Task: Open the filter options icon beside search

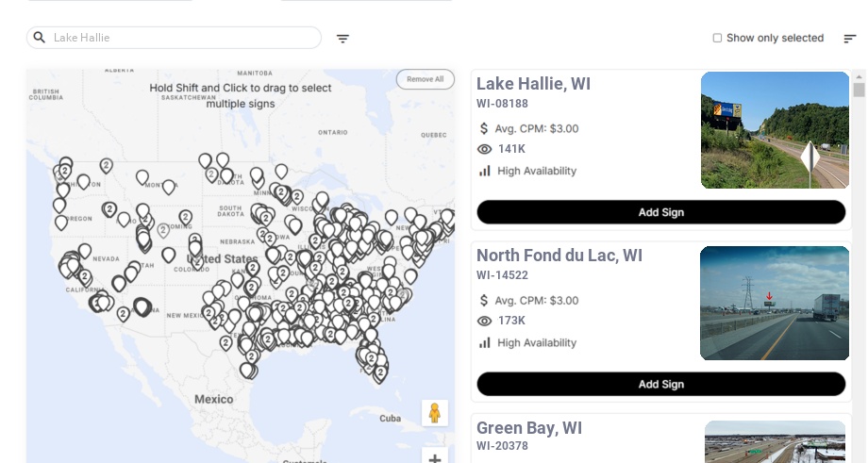Action: 343,39
